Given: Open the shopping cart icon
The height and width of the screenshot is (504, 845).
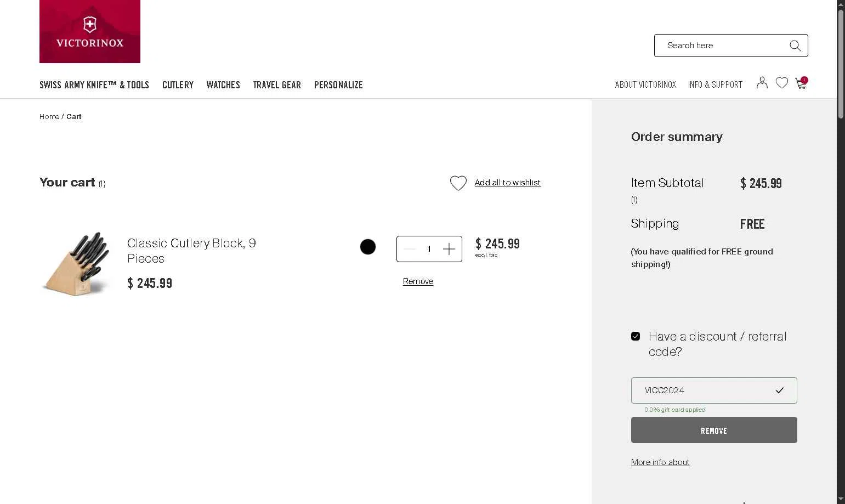Looking at the screenshot, I should (x=801, y=83).
